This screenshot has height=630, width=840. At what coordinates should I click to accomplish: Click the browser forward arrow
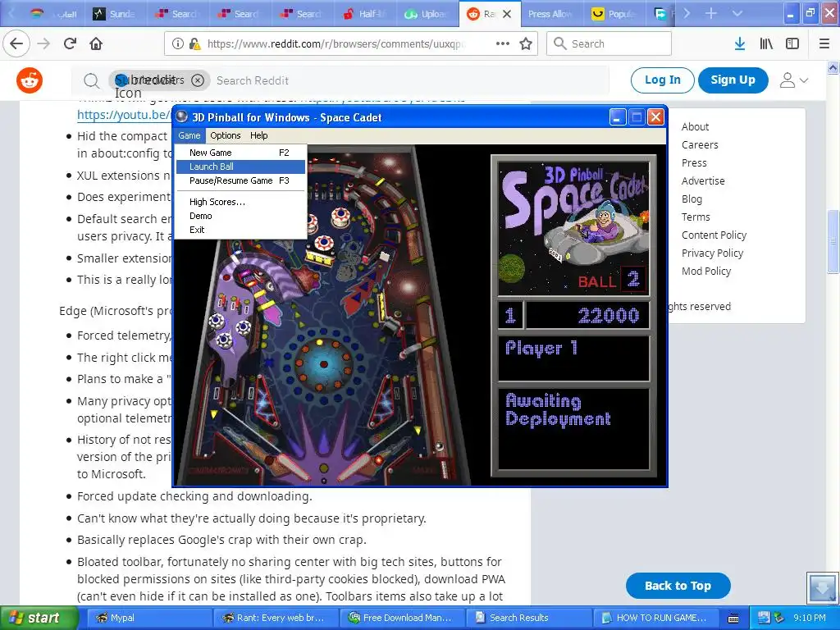[43, 43]
